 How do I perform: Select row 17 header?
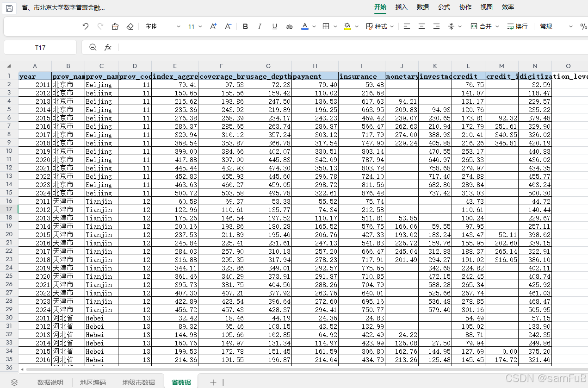[x=9, y=209]
